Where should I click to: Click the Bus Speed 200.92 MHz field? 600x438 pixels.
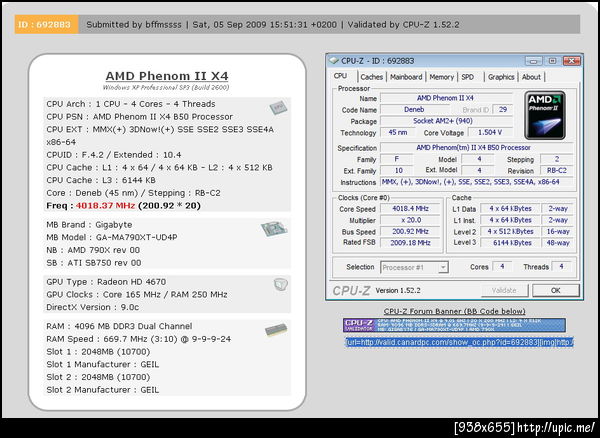pyautogui.click(x=410, y=232)
